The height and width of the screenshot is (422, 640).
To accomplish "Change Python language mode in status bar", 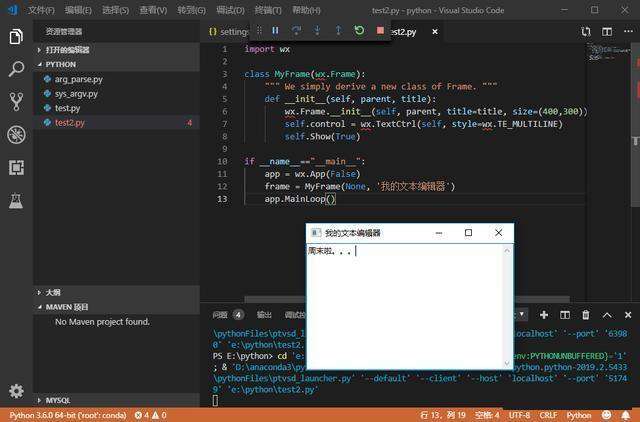I will click(579, 415).
